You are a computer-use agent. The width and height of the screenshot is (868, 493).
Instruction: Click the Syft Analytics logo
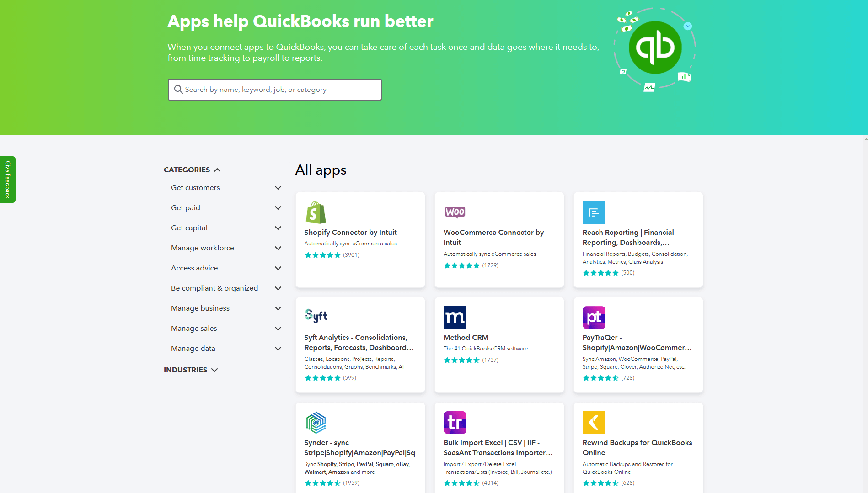[x=316, y=316]
